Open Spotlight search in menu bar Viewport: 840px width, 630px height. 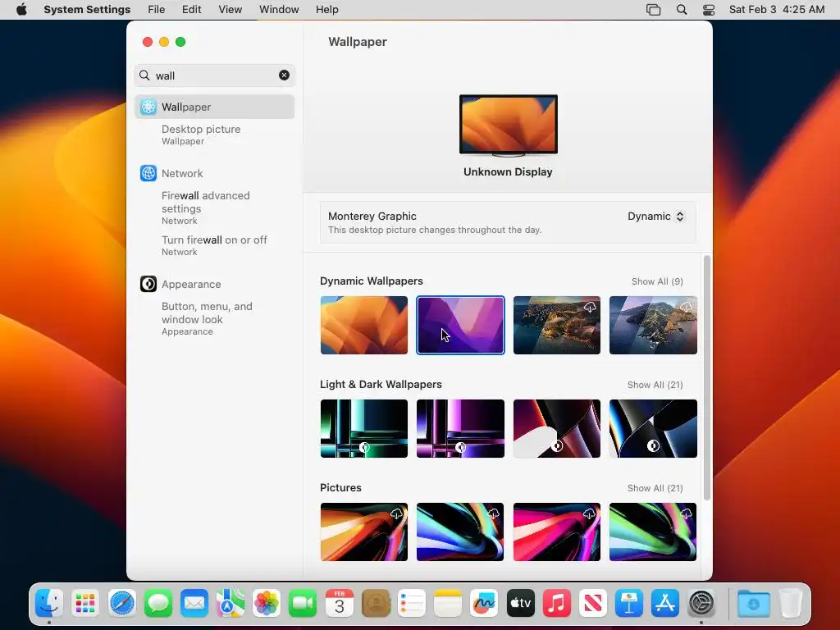682,10
